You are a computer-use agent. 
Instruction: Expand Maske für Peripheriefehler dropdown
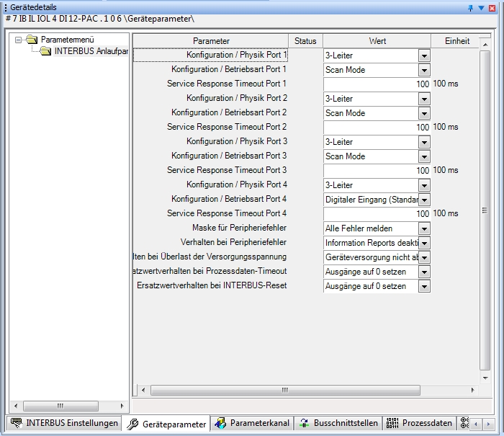424,228
